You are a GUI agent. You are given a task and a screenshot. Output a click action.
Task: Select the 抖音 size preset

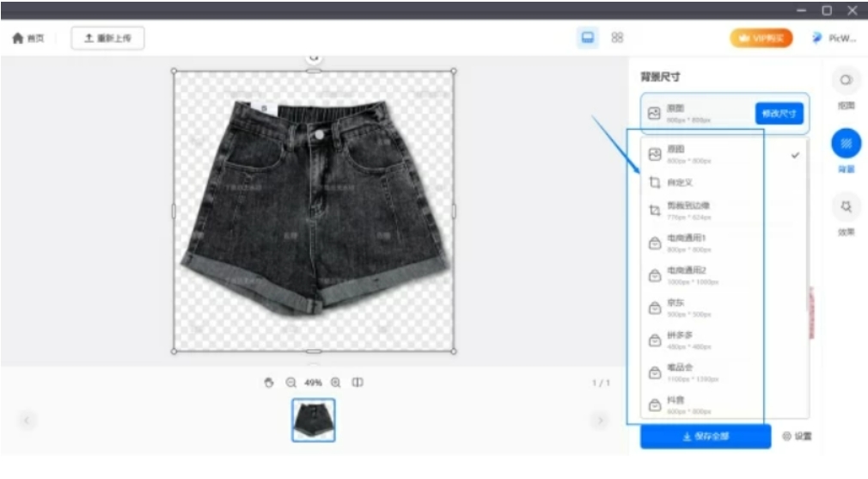pyautogui.click(x=724, y=405)
